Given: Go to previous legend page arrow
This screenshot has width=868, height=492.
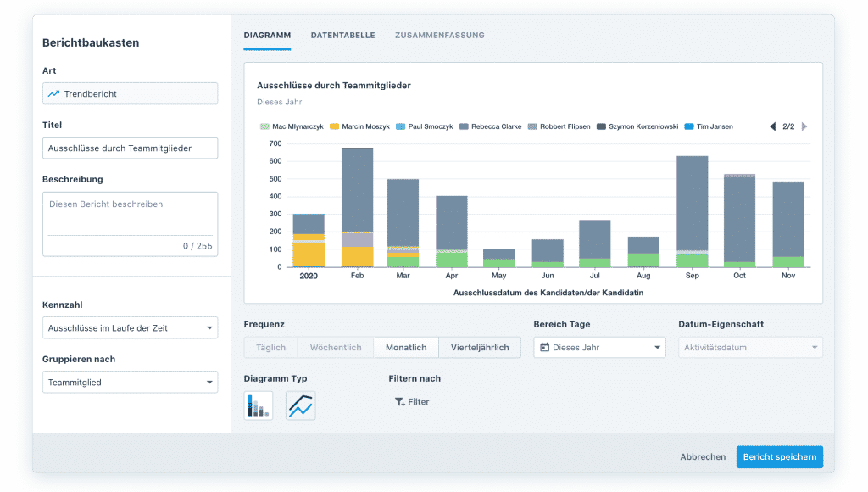Looking at the screenshot, I should (x=772, y=126).
